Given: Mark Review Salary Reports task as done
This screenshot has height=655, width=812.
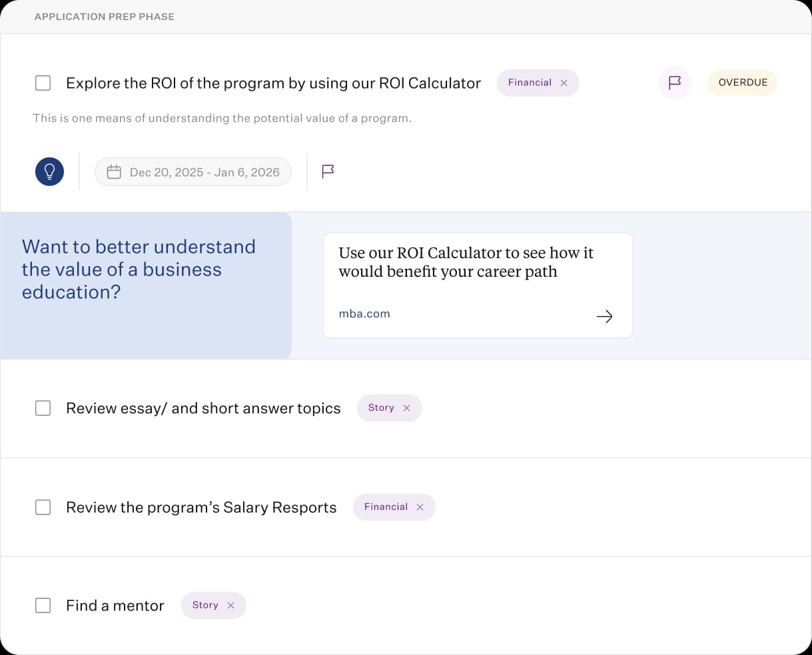Looking at the screenshot, I should click(43, 507).
